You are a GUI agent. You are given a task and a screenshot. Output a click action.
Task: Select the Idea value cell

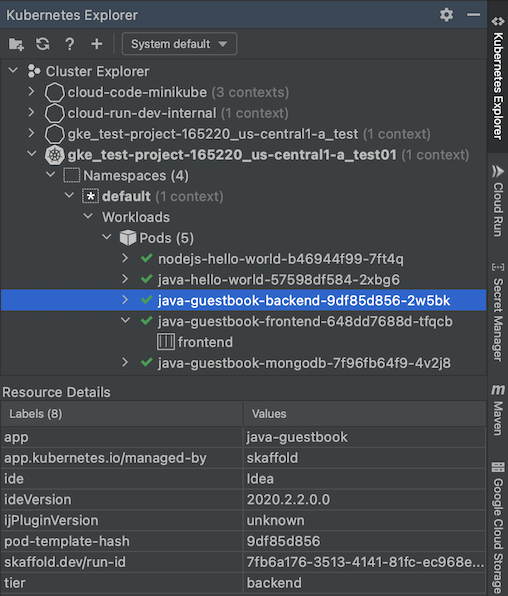click(365, 479)
